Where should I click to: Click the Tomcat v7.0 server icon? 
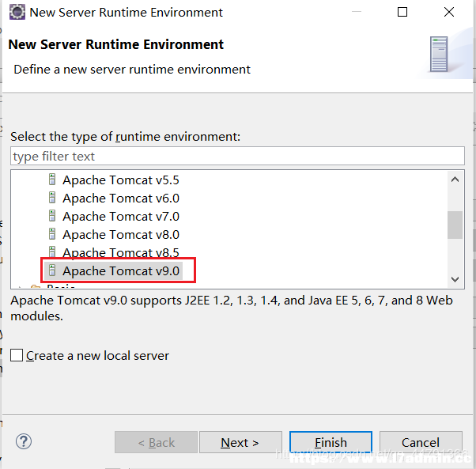pos(52,216)
